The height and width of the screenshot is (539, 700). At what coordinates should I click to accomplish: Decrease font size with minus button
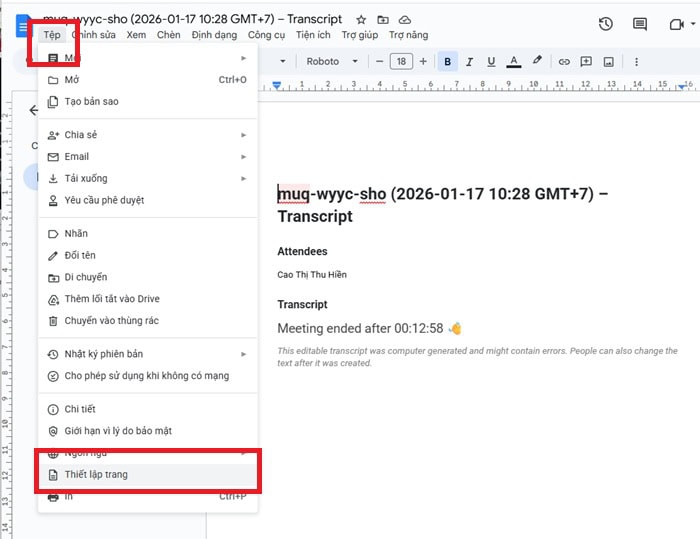coord(379,61)
